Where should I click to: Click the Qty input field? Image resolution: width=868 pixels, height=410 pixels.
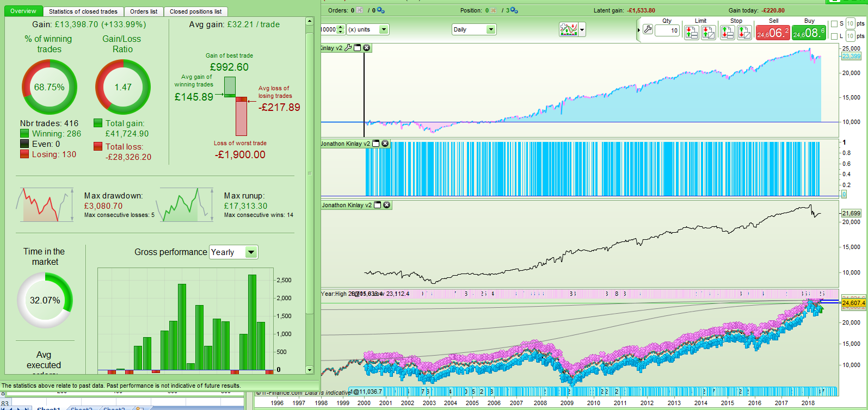(667, 30)
